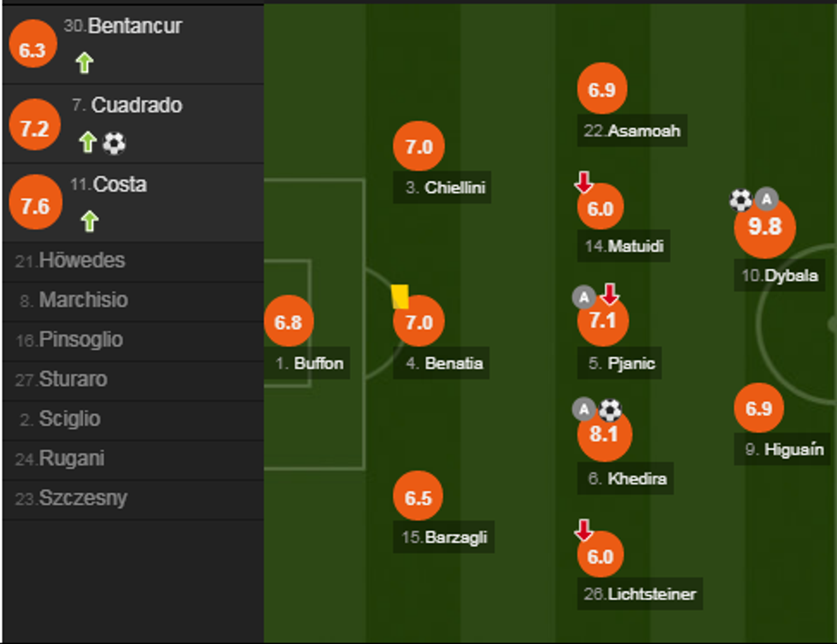Click Matuidi's red substitution arrow
The width and height of the screenshot is (837, 644).
pos(583,181)
